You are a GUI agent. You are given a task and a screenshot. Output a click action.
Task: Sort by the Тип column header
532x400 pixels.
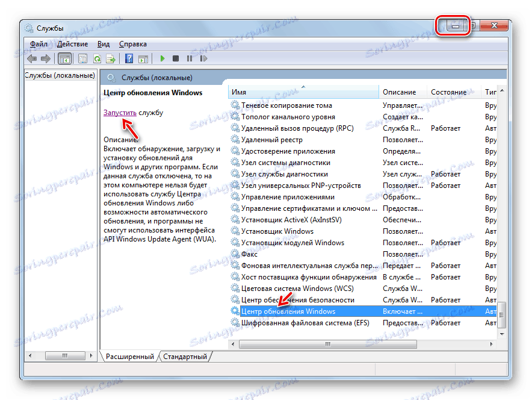489,92
